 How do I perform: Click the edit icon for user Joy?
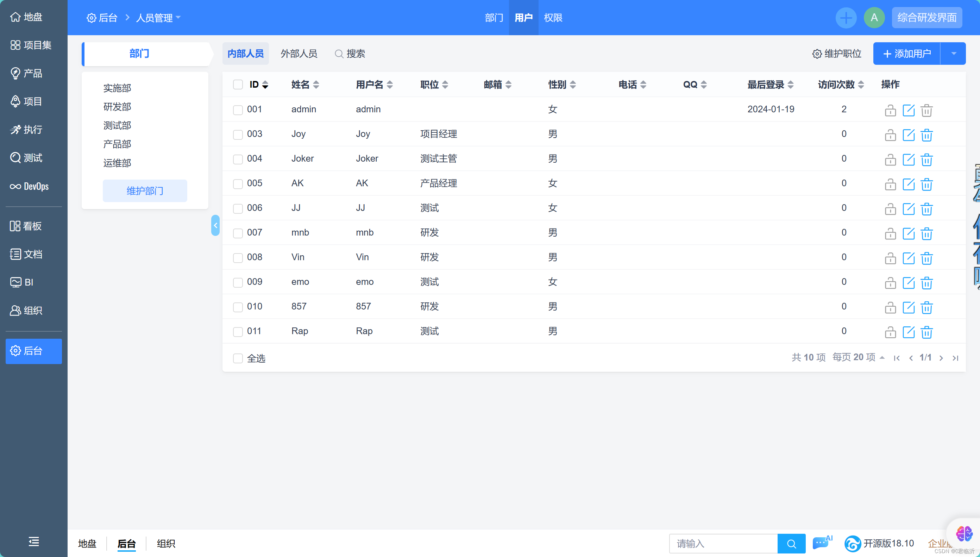(908, 134)
